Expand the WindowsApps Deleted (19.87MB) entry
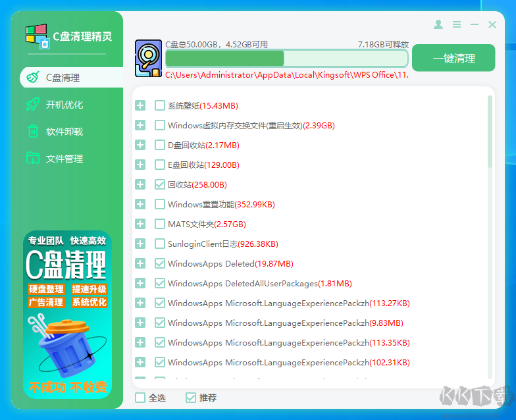Image resolution: width=516 pixels, height=420 pixels. 140,263
